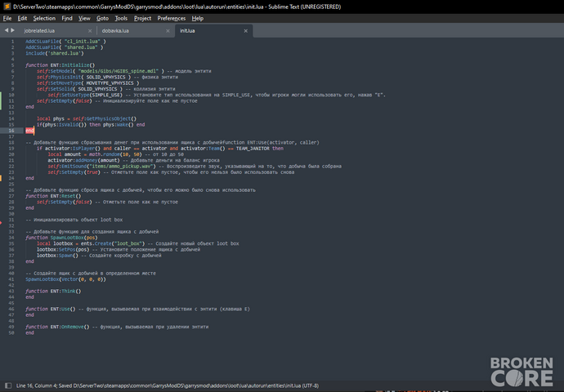Click the next tab right arrow

(x=12, y=30)
